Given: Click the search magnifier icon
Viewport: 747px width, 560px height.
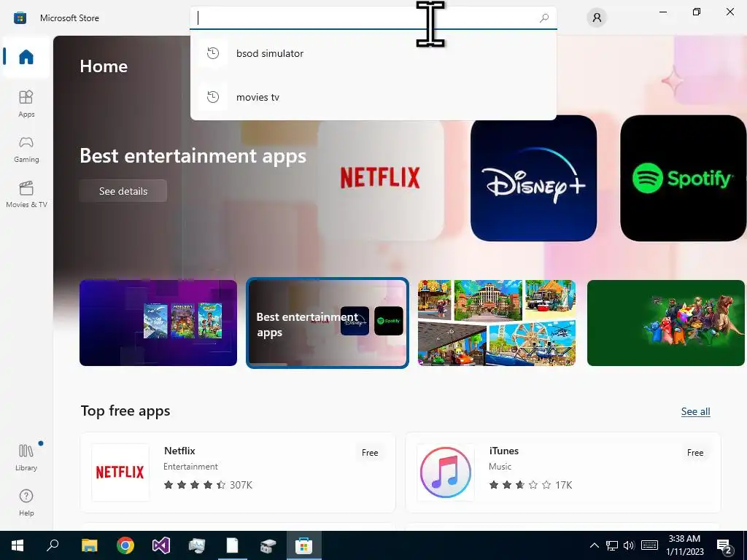Looking at the screenshot, I should pos(544,18).
